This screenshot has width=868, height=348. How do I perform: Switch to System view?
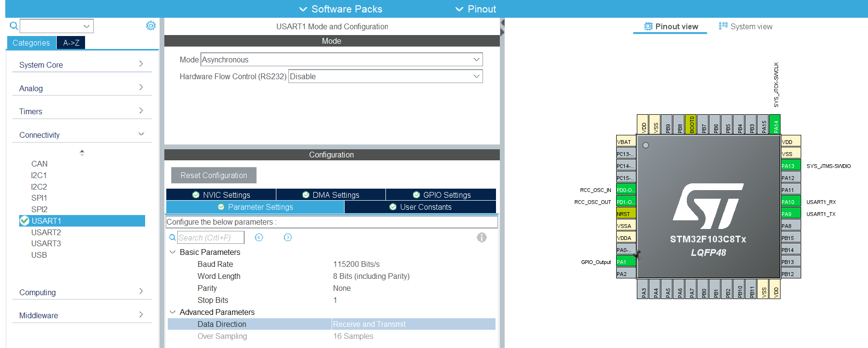745,26
